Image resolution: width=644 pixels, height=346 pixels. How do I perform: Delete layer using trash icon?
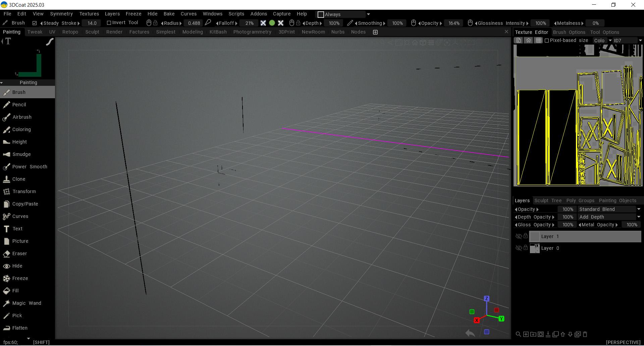pos(585,334)
